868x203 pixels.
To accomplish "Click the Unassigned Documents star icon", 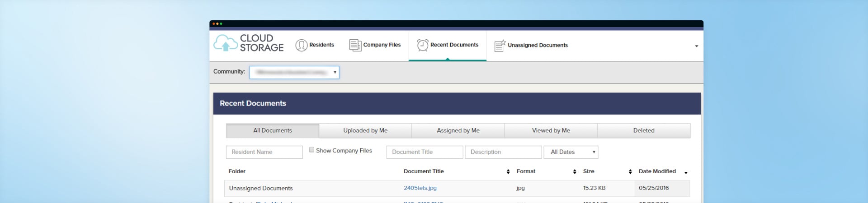I will pos(500,46).
